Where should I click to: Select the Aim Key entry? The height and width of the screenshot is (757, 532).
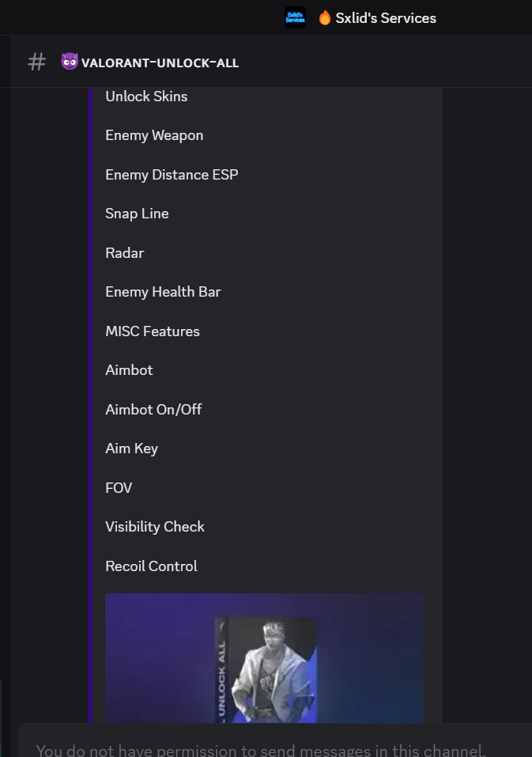(x=132, y=449)
